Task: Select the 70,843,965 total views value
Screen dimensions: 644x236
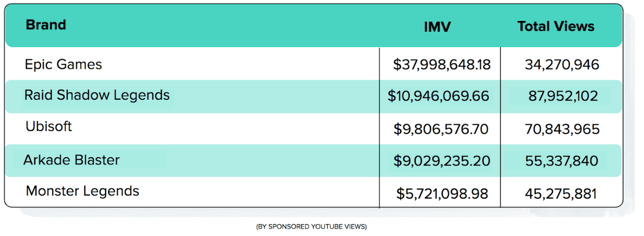Action: click(562, 129)
